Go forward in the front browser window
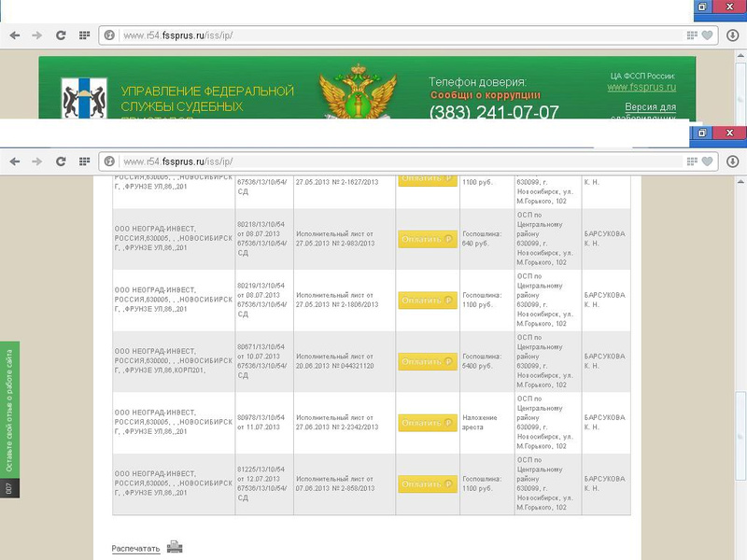747x560 pixels. [x=36, y=161]
